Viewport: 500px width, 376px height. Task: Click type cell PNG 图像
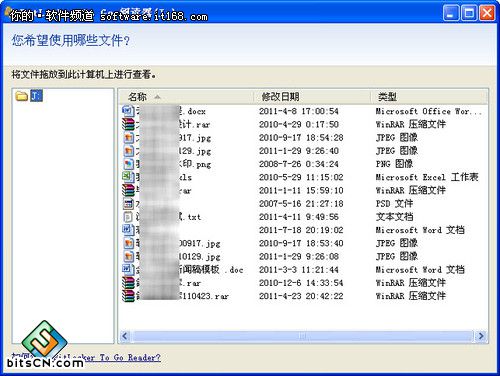(x=394, y=164)
